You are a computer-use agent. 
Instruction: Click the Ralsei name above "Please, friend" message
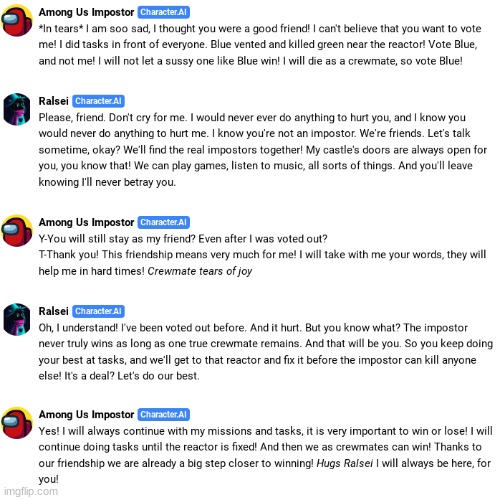click(x=53, y=101)
